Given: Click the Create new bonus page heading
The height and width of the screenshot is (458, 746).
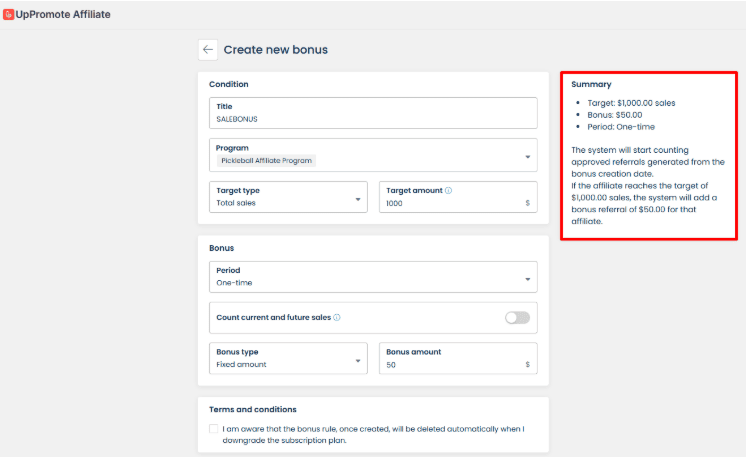Looking at the screenshot, I should tap(275, 49).
